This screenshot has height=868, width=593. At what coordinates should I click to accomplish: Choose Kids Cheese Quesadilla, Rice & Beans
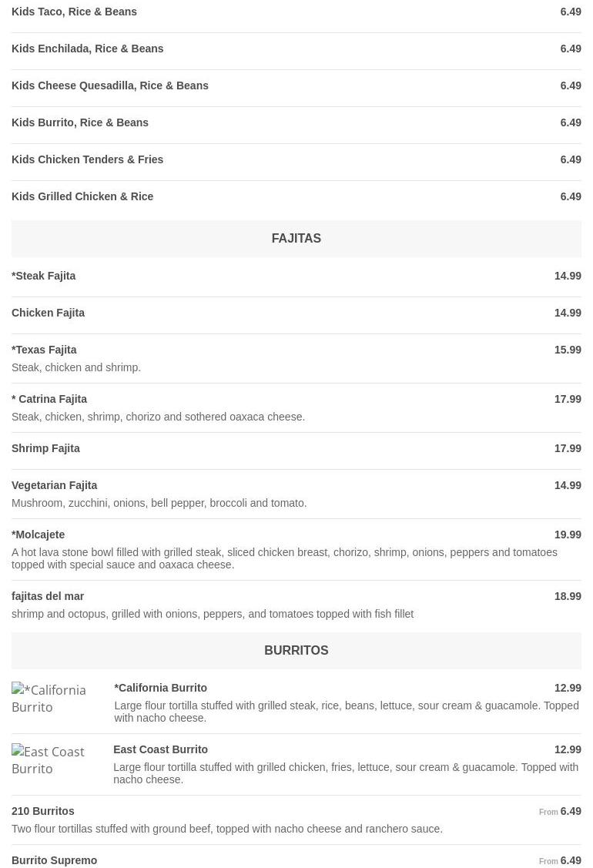pos(110,86)
